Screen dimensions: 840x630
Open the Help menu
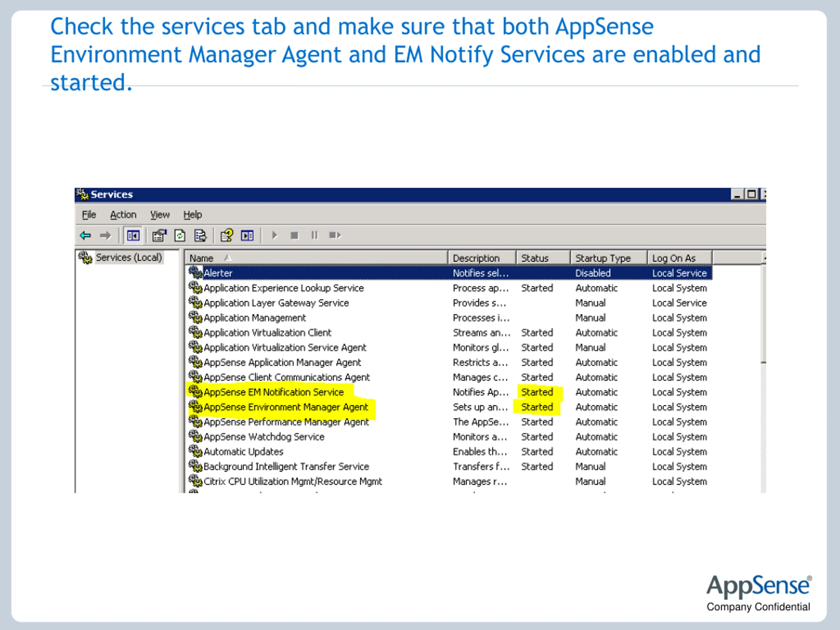tap(193, 215)
